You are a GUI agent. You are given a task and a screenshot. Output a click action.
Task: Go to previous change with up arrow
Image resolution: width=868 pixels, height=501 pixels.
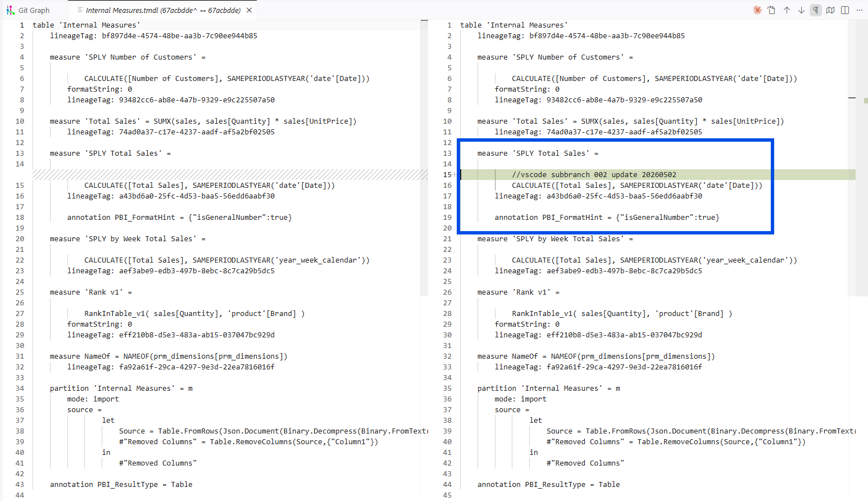pos(787,10)
